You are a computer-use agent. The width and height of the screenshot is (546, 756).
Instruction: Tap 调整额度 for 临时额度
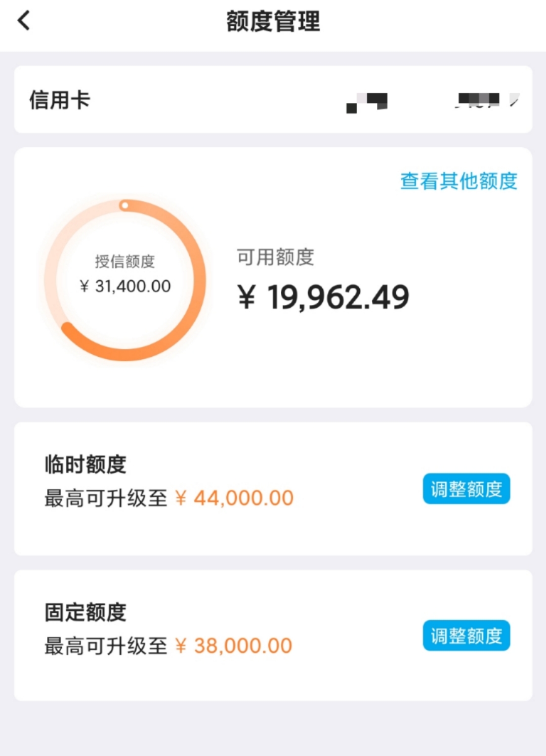466,489
